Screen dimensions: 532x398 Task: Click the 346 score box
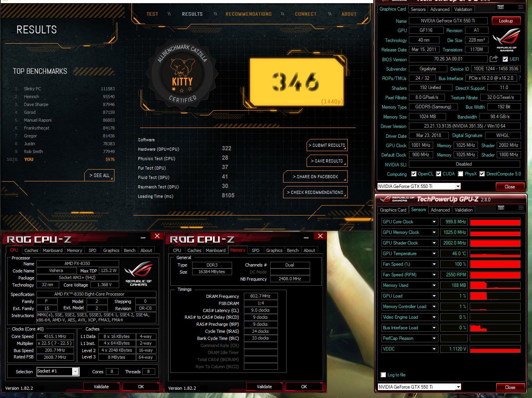(297, 82)
